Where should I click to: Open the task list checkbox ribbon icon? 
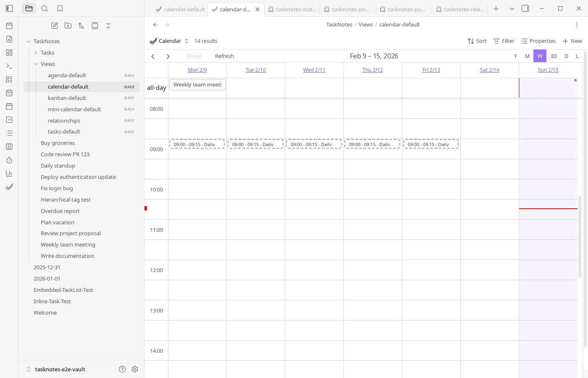(9, 120)
